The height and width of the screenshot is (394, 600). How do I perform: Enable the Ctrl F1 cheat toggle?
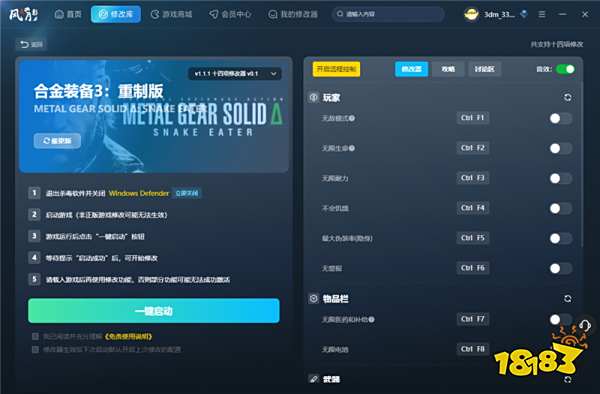coord(561,119)
